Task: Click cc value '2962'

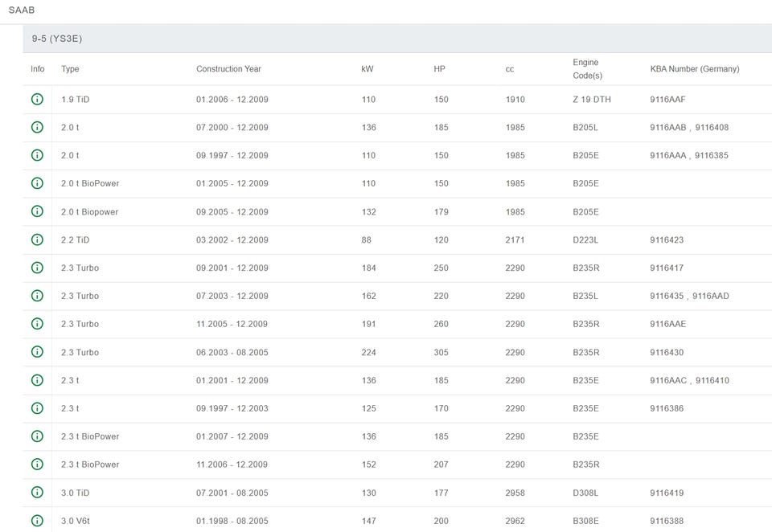Action: click(515, 522)
